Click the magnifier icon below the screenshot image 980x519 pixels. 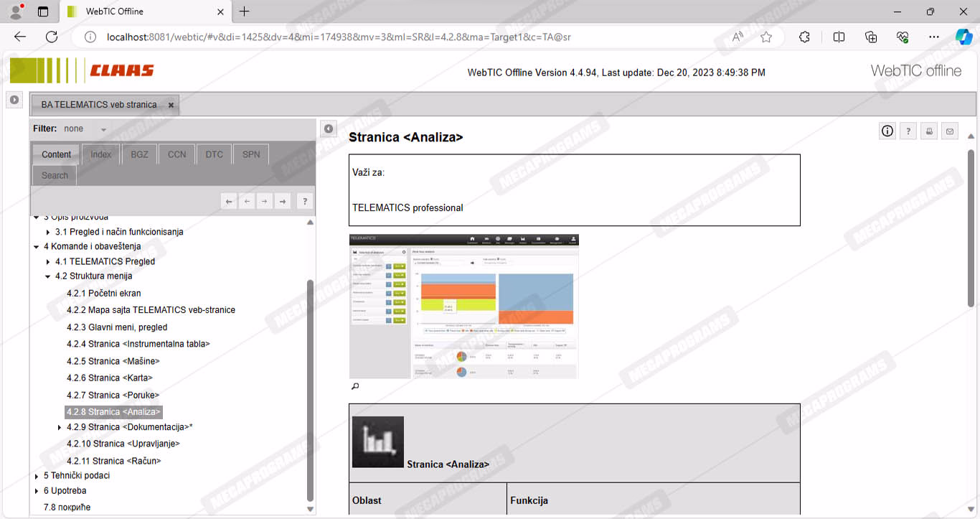click(x=354, y=387)
